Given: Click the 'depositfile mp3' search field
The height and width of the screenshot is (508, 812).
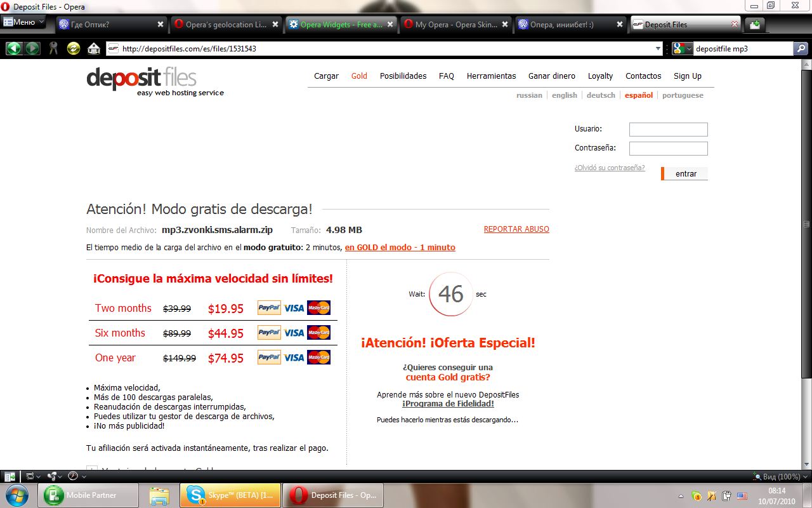Looking at the screenshot, I should point(743,48).
